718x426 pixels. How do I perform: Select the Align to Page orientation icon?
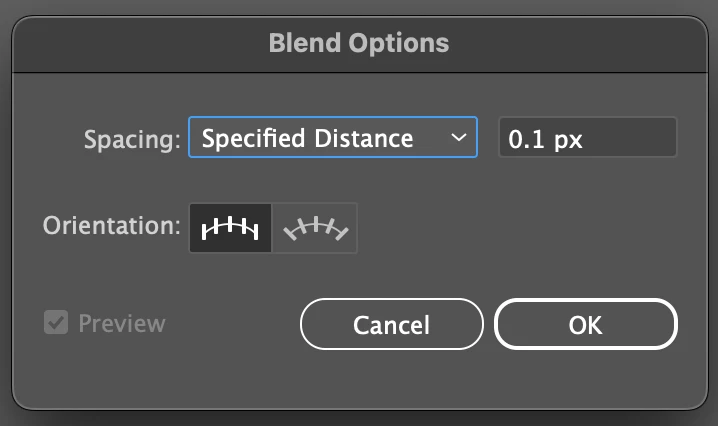click(x=230, y=229)
